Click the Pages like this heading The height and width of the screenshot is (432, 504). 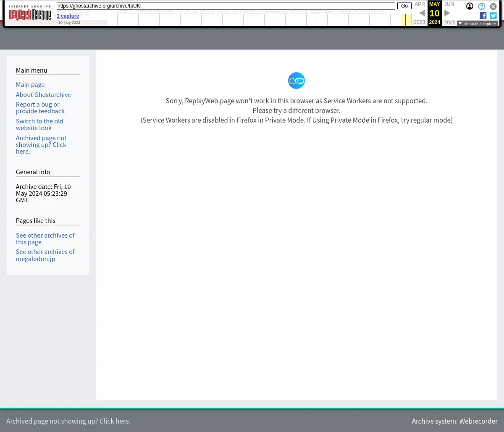coord(36,221)
